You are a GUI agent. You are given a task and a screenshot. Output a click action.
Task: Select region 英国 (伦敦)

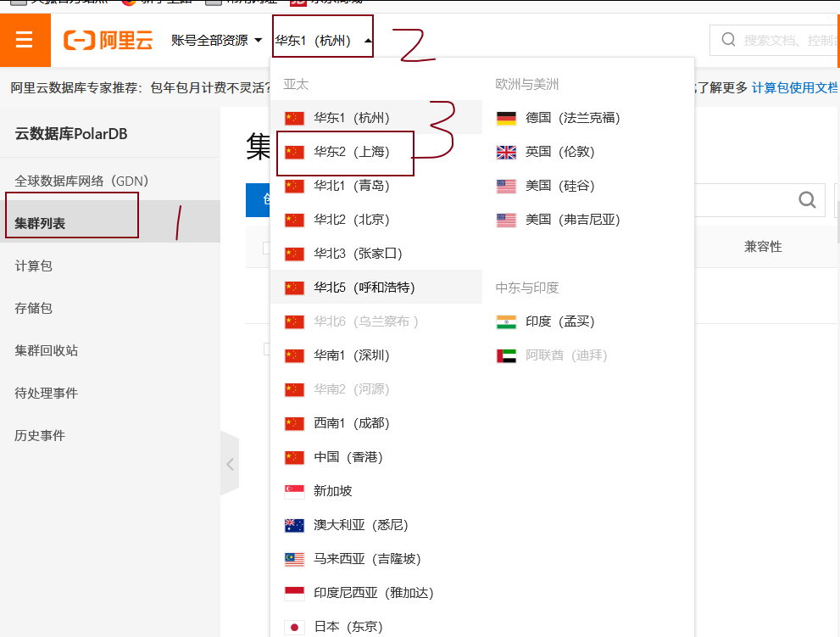[588, 152]
